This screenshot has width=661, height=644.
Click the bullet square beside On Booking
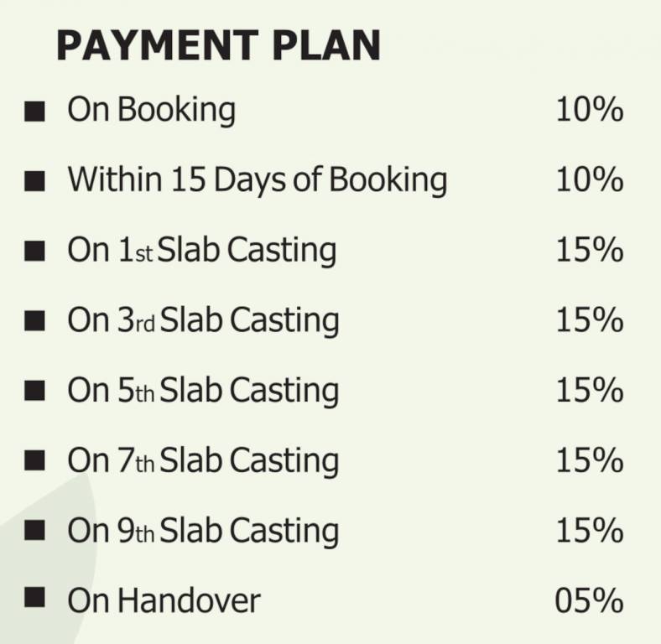click(34, 111)
